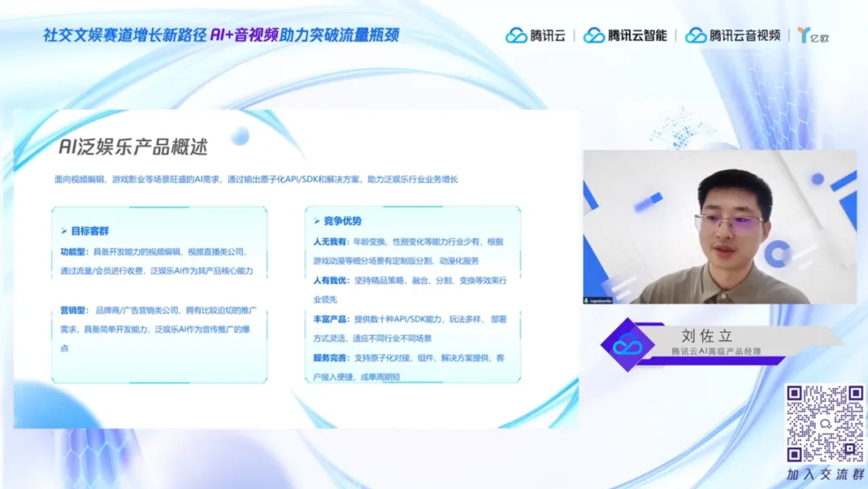Screen dimensions: 868x489
Task: Click the 功能型 label
Action: pos(75,252)
